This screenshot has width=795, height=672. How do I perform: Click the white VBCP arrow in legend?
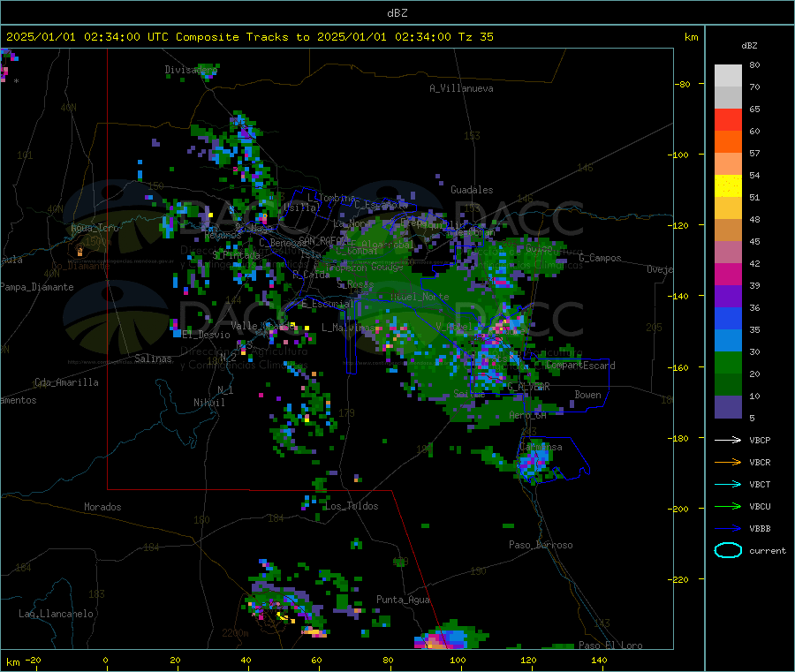728,440
